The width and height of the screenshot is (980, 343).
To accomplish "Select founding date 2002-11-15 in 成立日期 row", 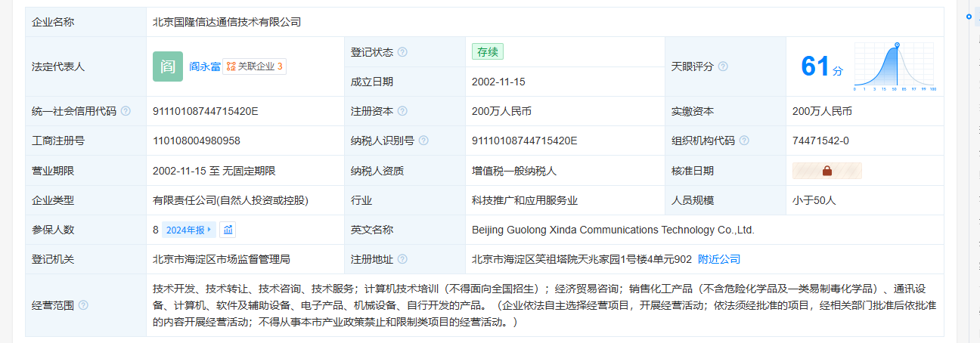I will pos(498,82).
